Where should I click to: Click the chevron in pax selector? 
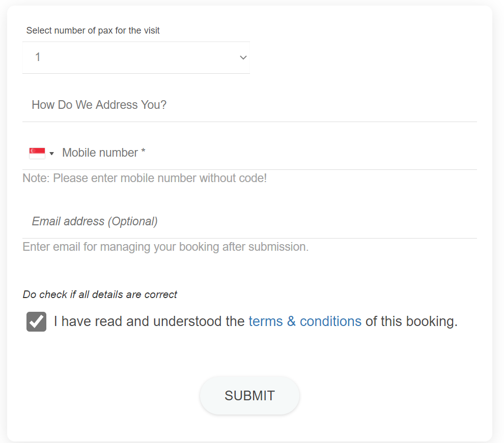point(243,57)
